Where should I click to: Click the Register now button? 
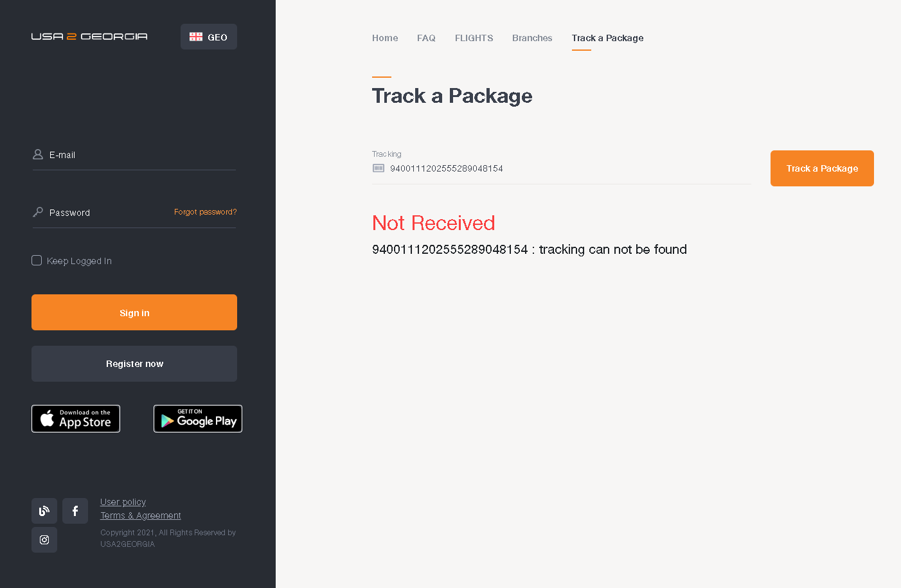[134, 364]
